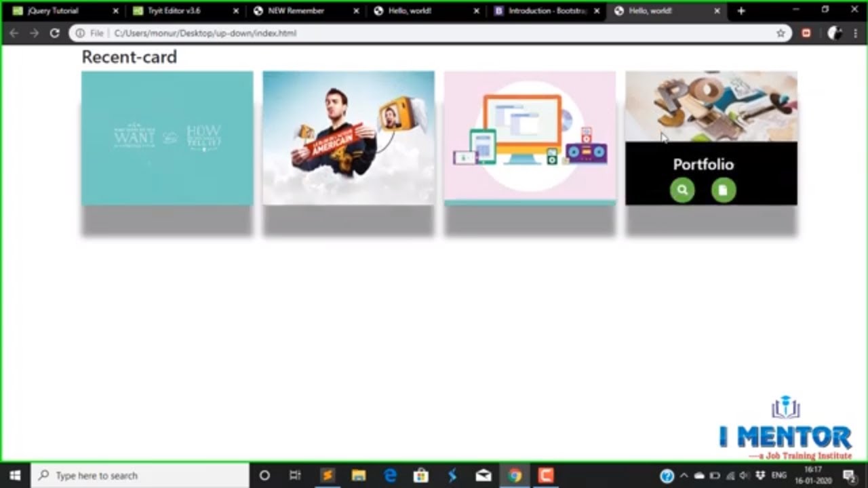Viewport: 868px width, 488px height.
Task: Open the notification center icon
Action: click(x=848, y=476)
